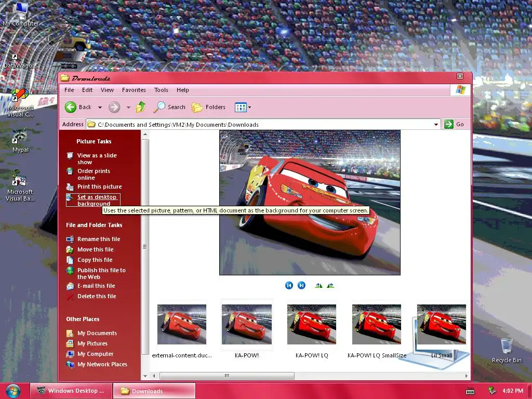Select the KA-POW! LQ thumbnail
The width and height of the screenshot is (532, 399).
(312, 324)
